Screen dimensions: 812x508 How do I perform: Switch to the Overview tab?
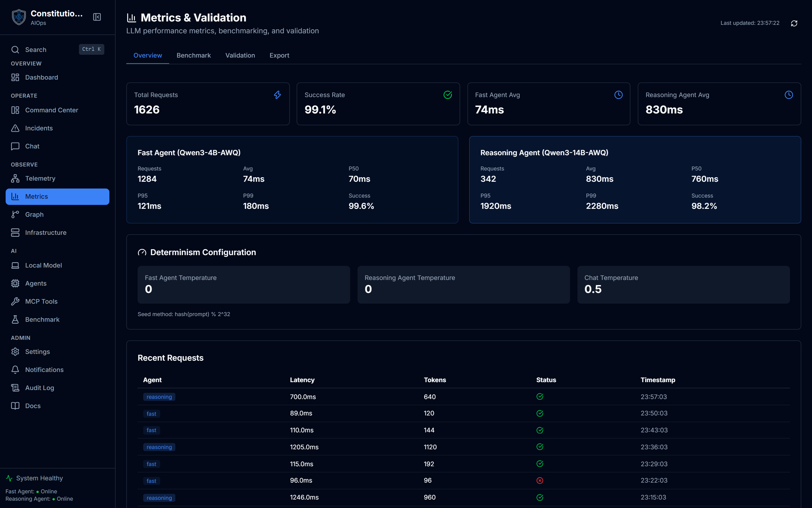coord(148,55)
